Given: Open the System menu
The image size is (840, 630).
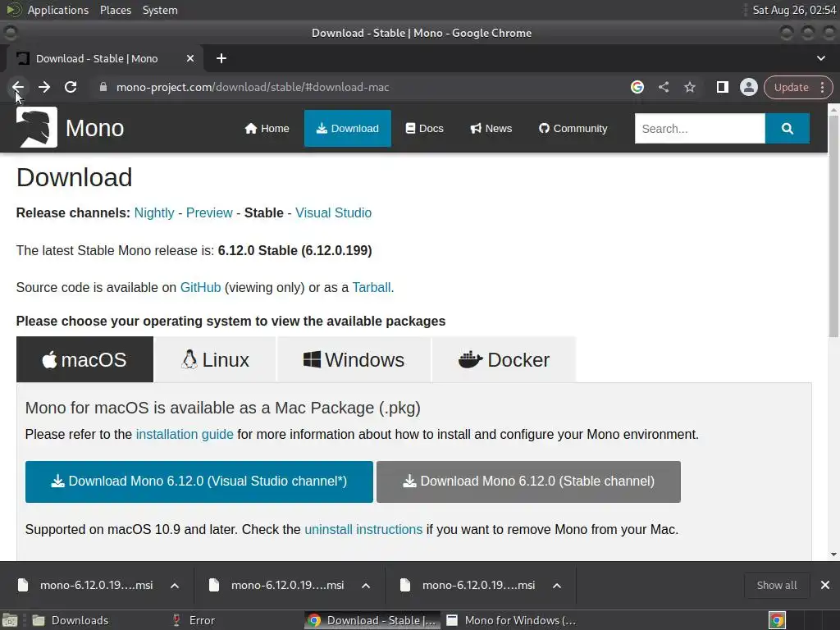Looking at the screenshot, I should (160, 10).
